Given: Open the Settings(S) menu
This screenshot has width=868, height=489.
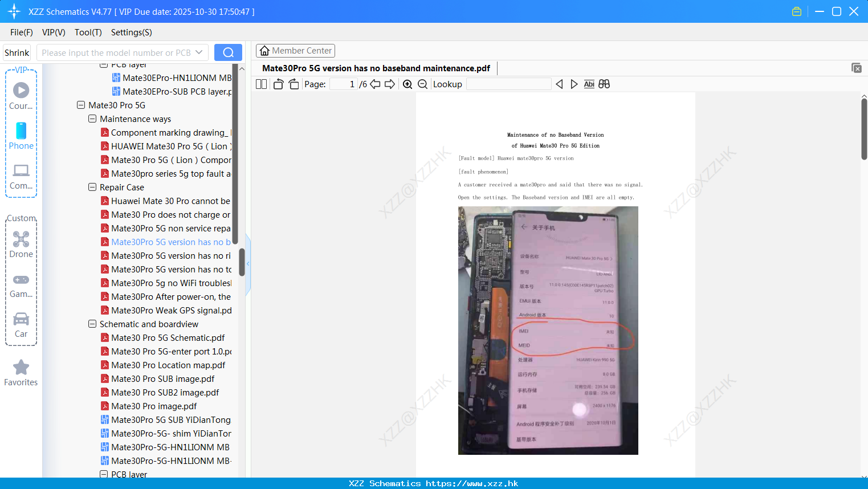Looking at the screenshot, I should pos(132,32).
